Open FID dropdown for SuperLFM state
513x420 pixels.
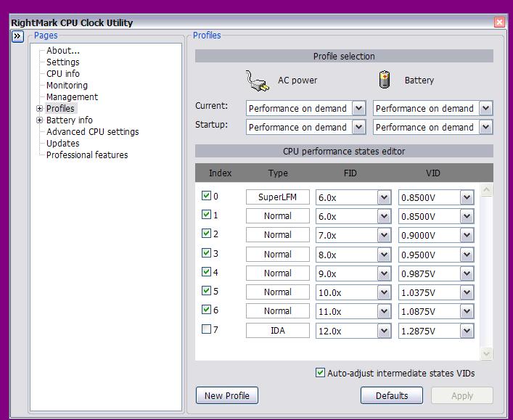[x=384, y=197]
